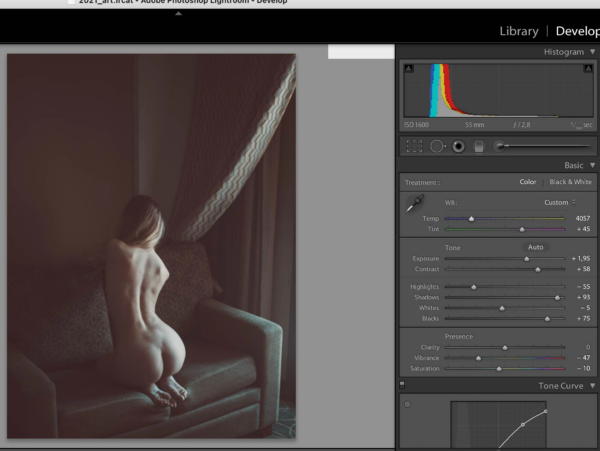Open the Develop module tab

(577, 31)
